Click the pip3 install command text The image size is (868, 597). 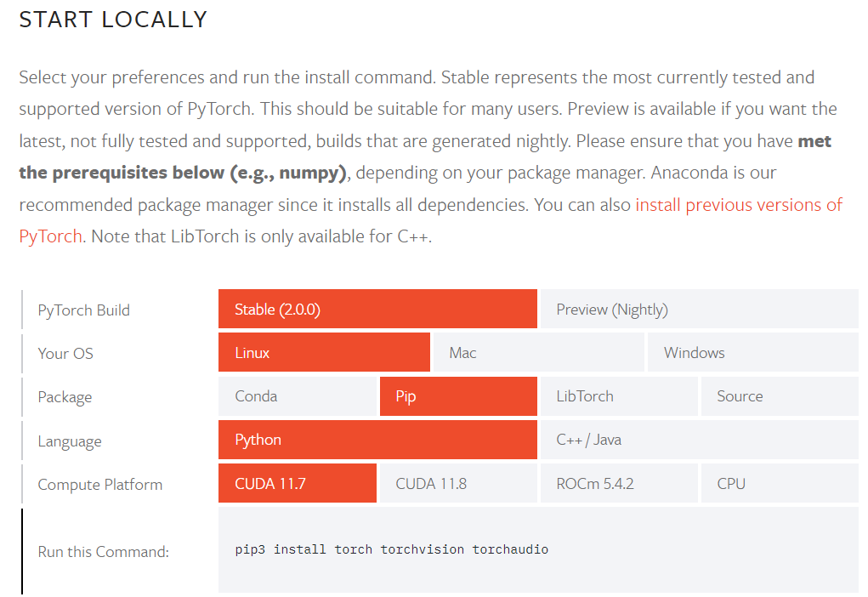[391, 550]
